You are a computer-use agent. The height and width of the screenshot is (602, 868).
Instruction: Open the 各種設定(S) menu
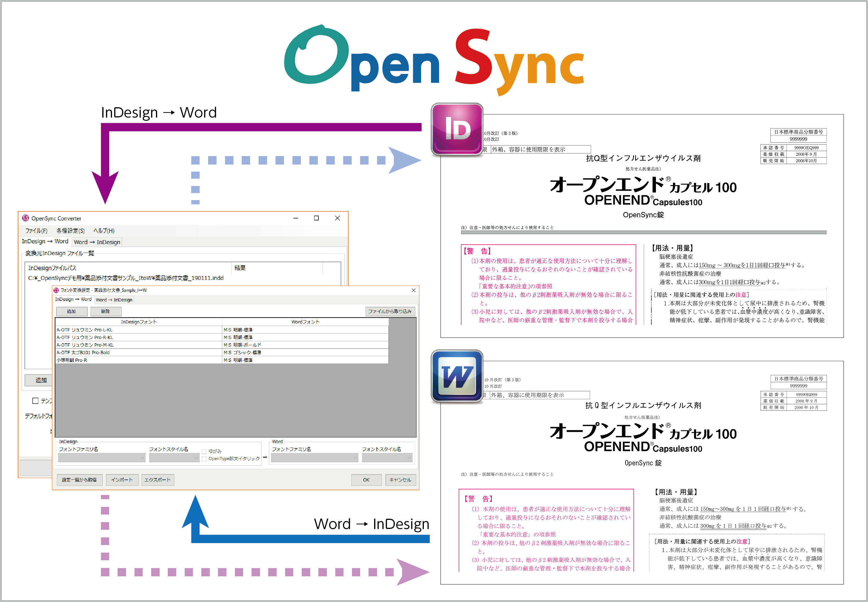71,231
